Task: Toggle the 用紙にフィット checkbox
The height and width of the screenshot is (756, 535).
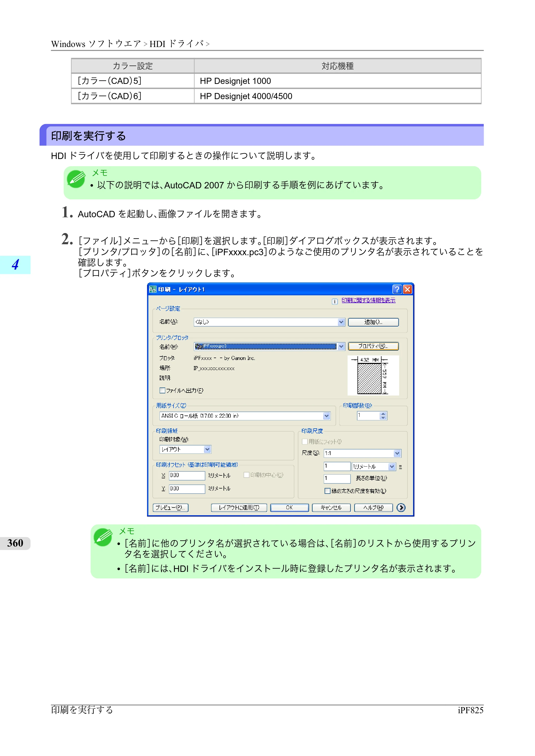Action: pos(305,441)
